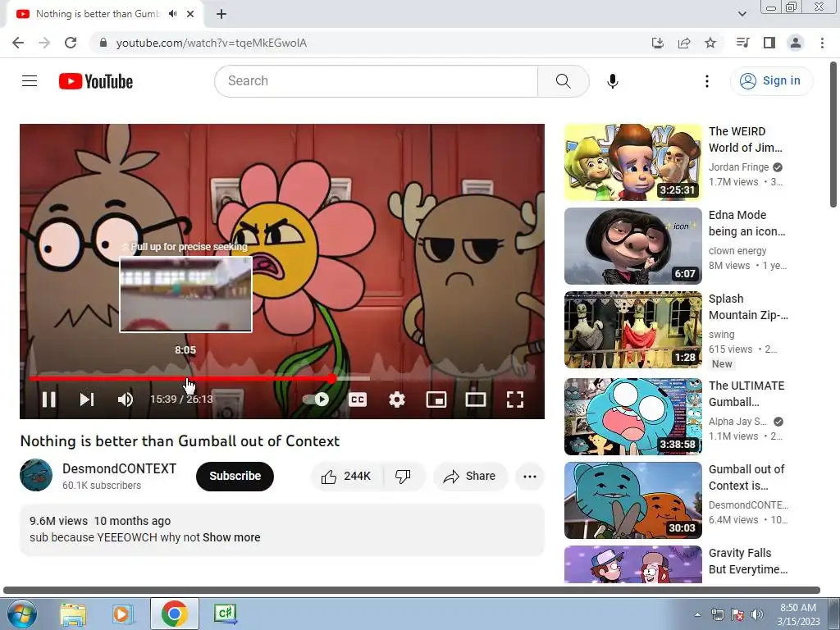Bookmark this page with star
The width and height of the screenshot is (840, 630).
710,43
